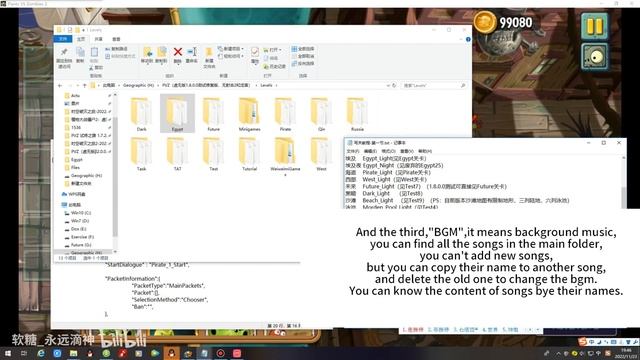The height and width of the screenshot is (360, 640).
Task: Open Notepad's Edit menu
Action: tap(370, 151)
